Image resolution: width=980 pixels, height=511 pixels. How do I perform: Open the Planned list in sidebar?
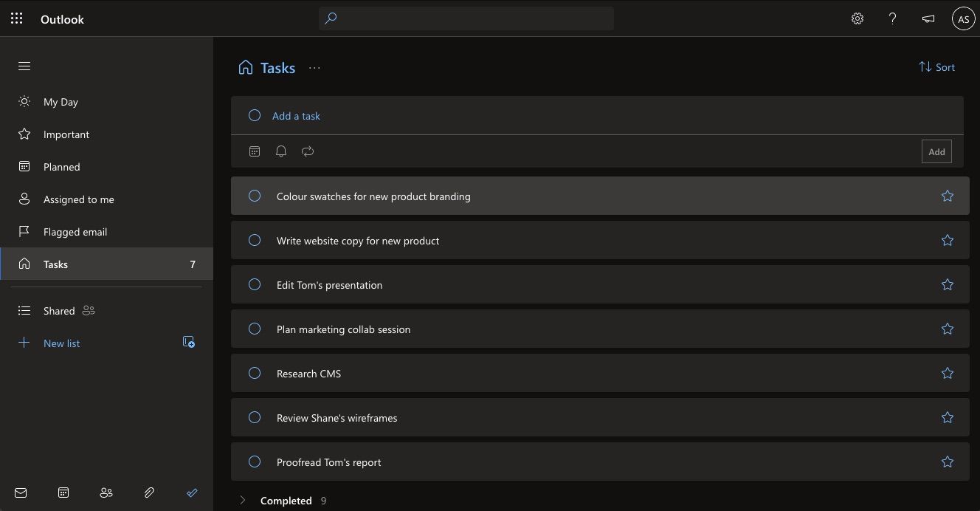pyautogui.click(x=61, y=167)
